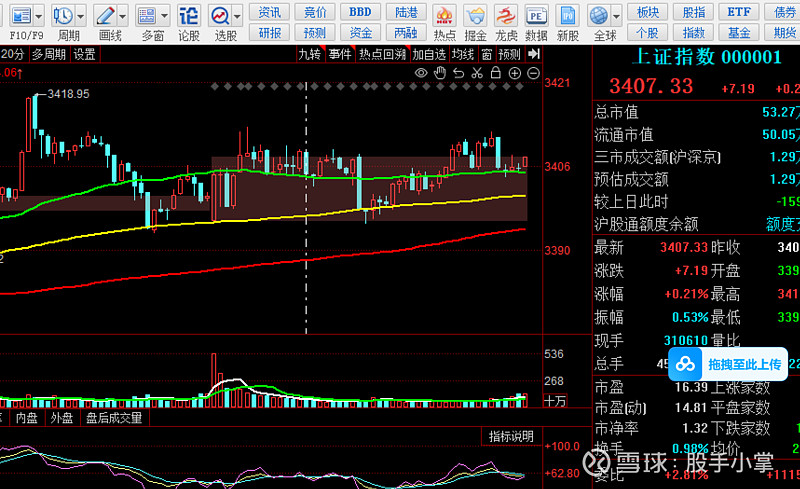Expand the F10/F9 dropdown arrow

click(39, 17)
